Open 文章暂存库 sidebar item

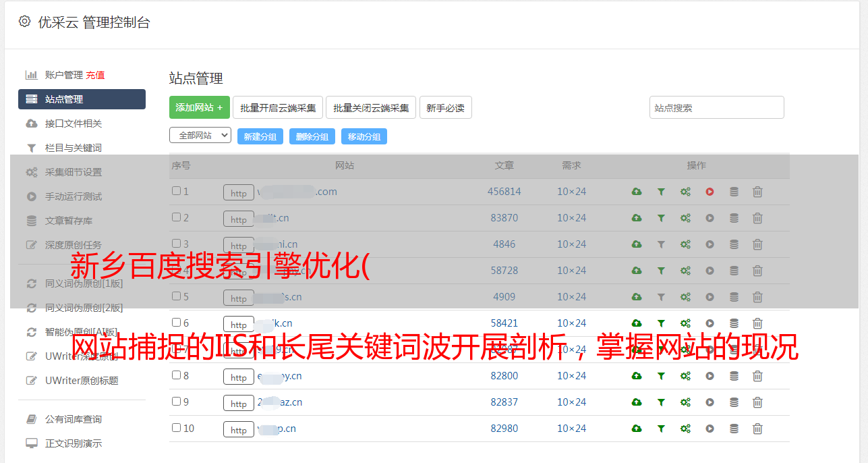click(x=69, y=221)
